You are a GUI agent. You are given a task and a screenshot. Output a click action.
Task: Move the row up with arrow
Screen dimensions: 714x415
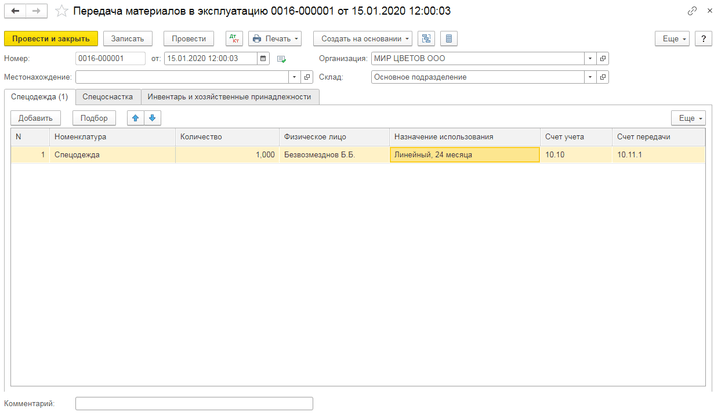click(136, 118)
